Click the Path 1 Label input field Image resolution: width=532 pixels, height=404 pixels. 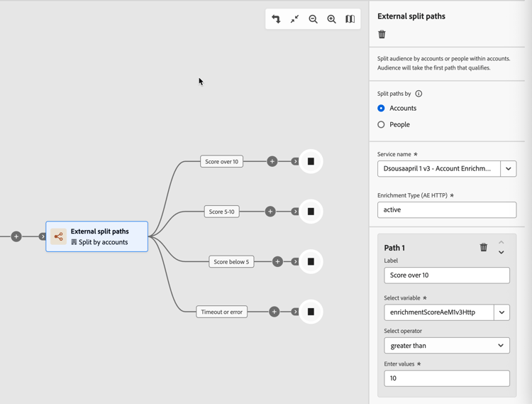coord(447,275)
